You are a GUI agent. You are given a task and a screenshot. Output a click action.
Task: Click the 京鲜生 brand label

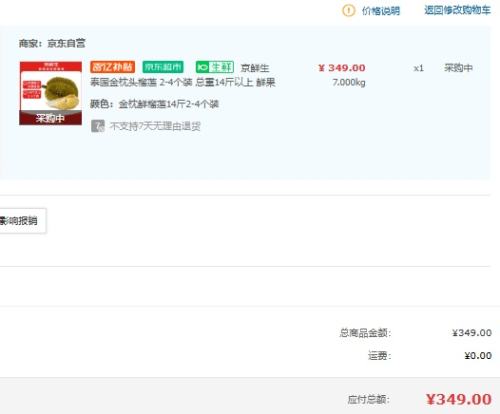[x=255, y=68]
